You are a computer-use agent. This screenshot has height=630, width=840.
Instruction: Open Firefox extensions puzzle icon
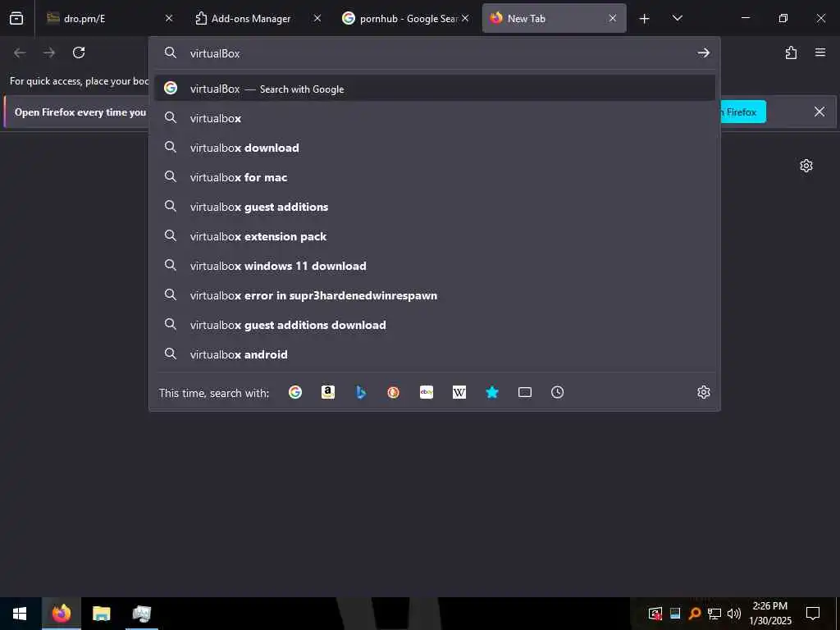pyautogui.click(x=792, y=52)
